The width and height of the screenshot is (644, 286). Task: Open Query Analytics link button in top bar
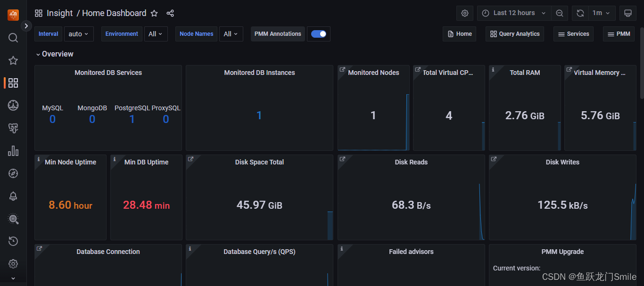[515, 34]
